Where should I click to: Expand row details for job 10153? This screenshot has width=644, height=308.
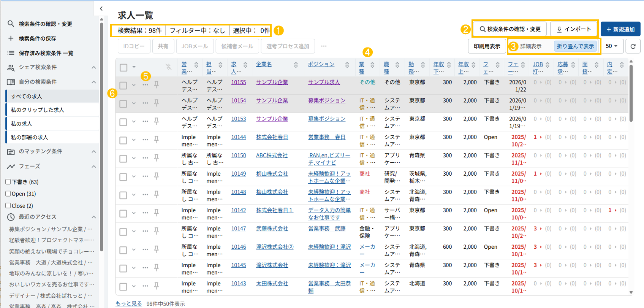134,122
